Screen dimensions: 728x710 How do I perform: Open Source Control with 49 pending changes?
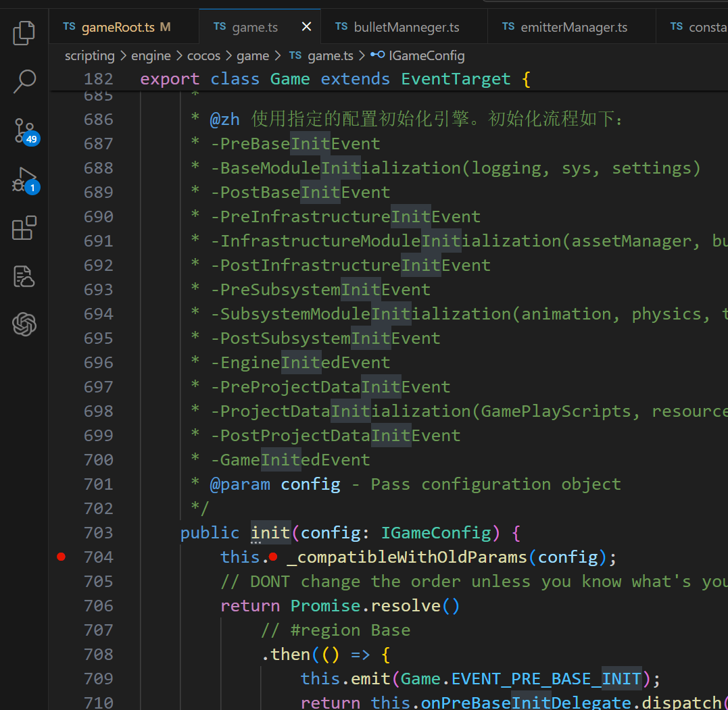(x=24, y=130)
